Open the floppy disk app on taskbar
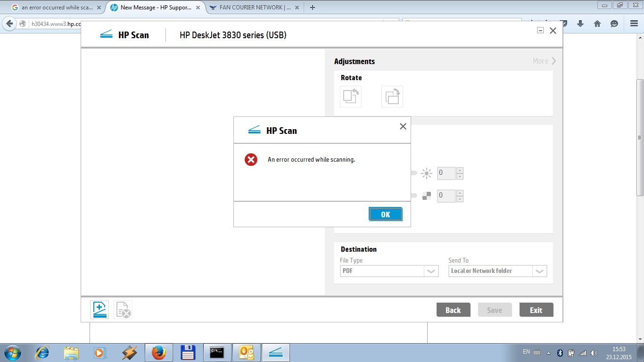The image size is (644, 362). tap(188, 353)
